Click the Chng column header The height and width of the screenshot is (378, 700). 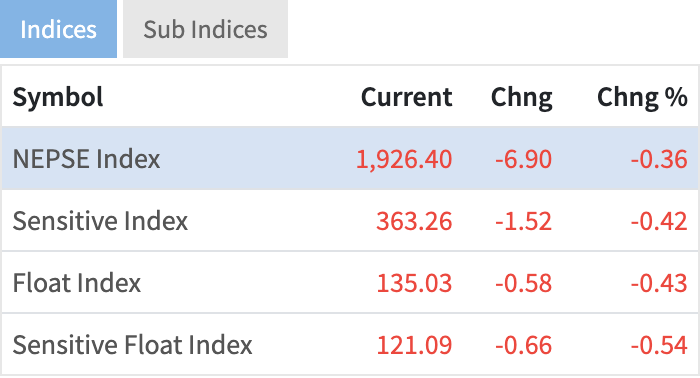(x=521, y=98)
